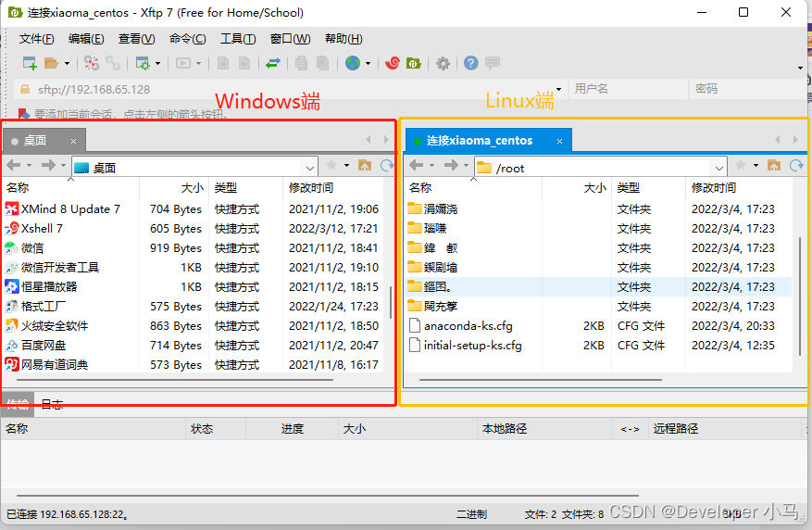The height and width of the screenshot is (530, 812).
Task: Switch to the 日志 tab
Action: [52, 404]
